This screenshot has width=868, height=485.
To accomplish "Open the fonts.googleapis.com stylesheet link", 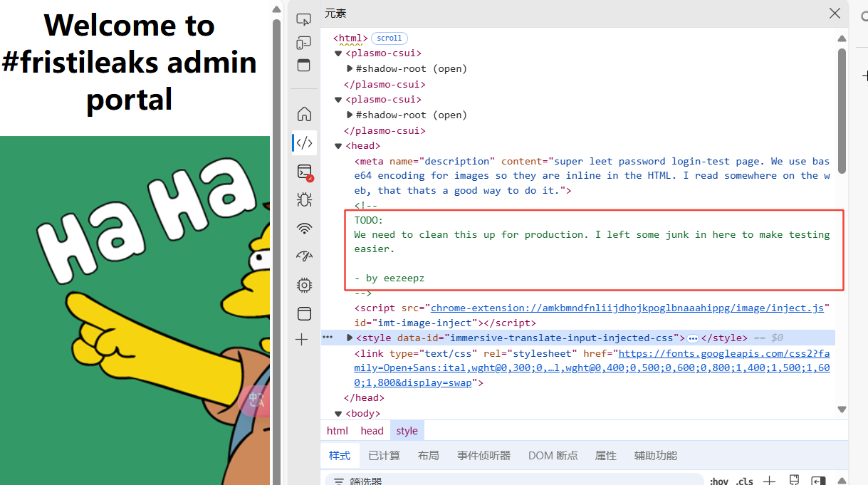I will [x=592, y=368].
